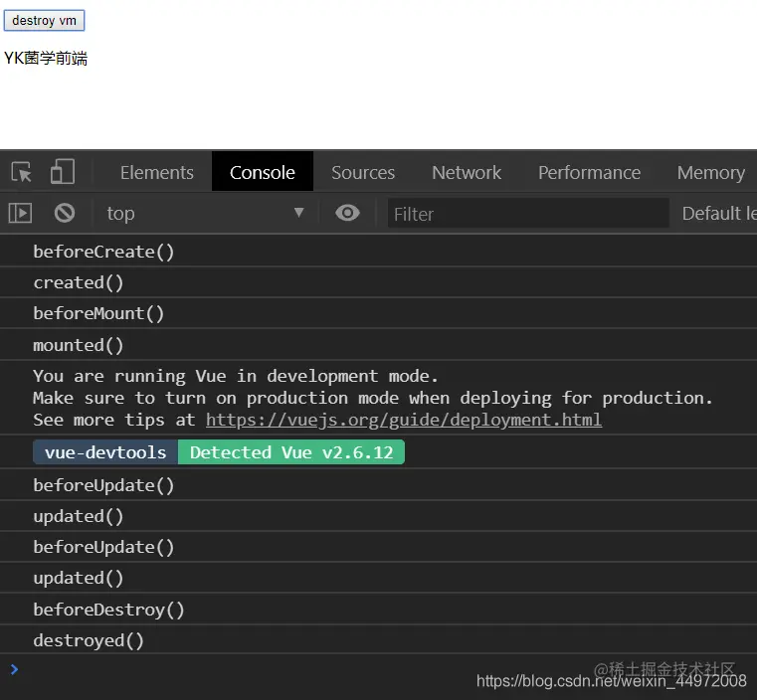Select the Console tab
The width and height of the screenshot is (757, 700).
click(263, 172)
